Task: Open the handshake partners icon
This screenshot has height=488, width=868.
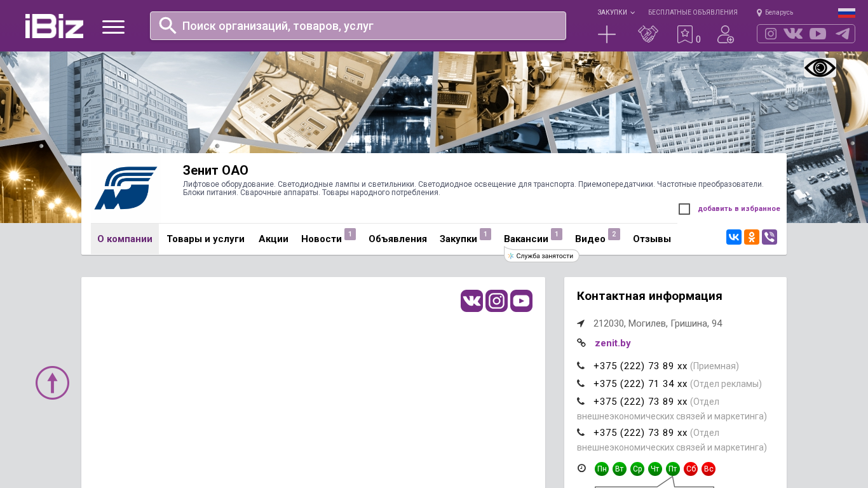Action: coord(648,34)
